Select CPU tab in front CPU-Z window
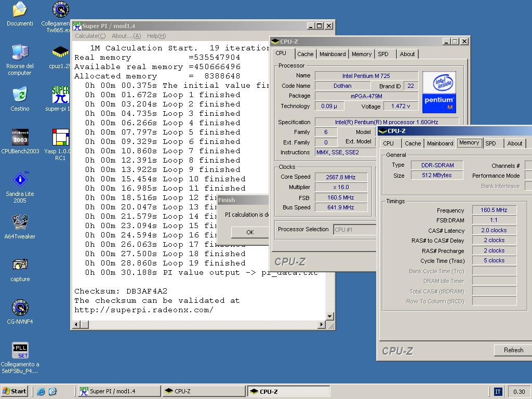Viewport: 532px width, 399px height. coord(389,143)
